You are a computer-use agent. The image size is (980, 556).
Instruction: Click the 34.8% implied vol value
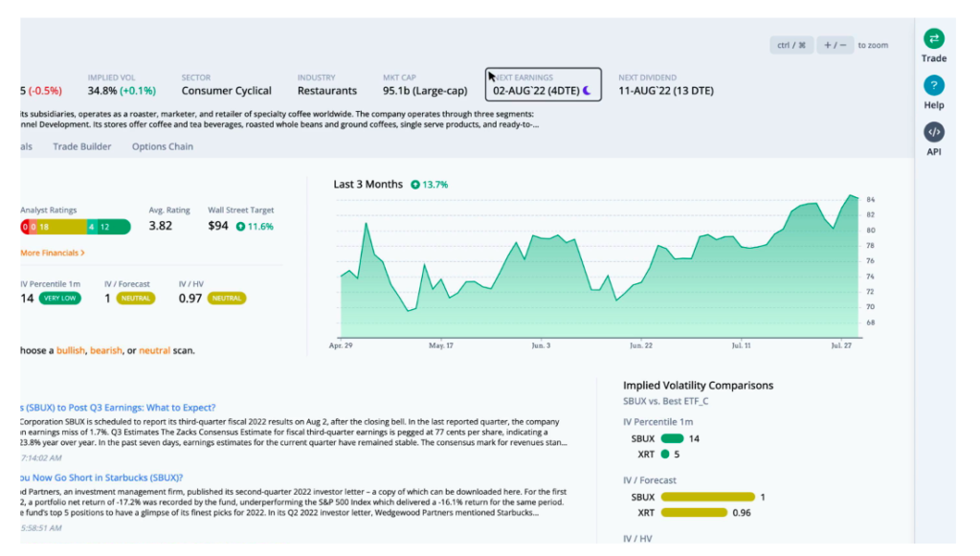click(101, 91)
